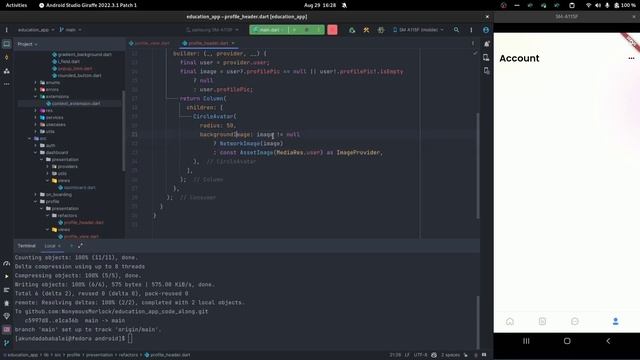Open the build hammer tools icon
The height and width of the screenshot is (360, 640).
366,30
